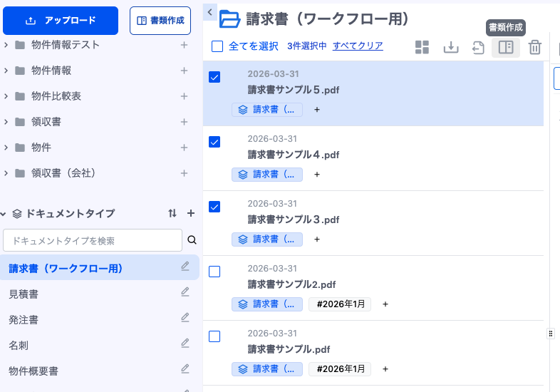Add tag to 請求書サンプル2.pdf
560x392 pixels.
click(385, 304)
